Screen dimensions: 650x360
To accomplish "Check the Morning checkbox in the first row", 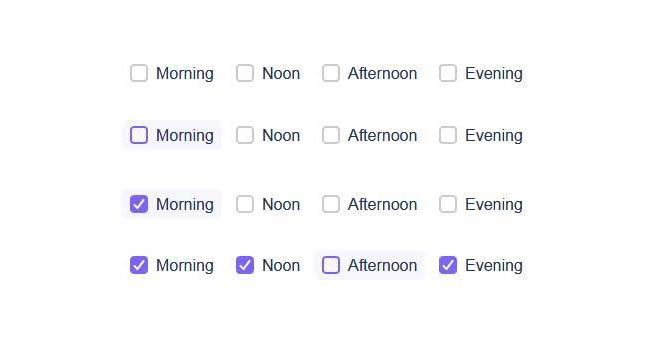I will (139, 73).
